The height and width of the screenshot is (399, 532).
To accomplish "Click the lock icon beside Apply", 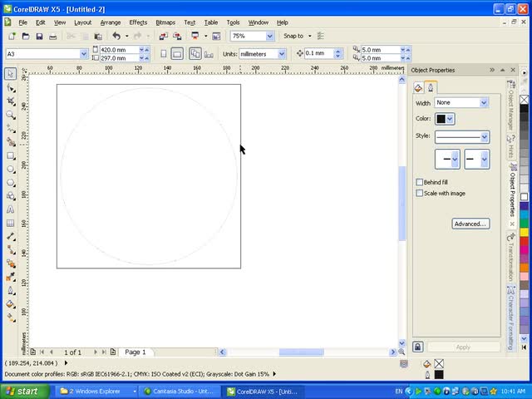I will pos(418,347).
